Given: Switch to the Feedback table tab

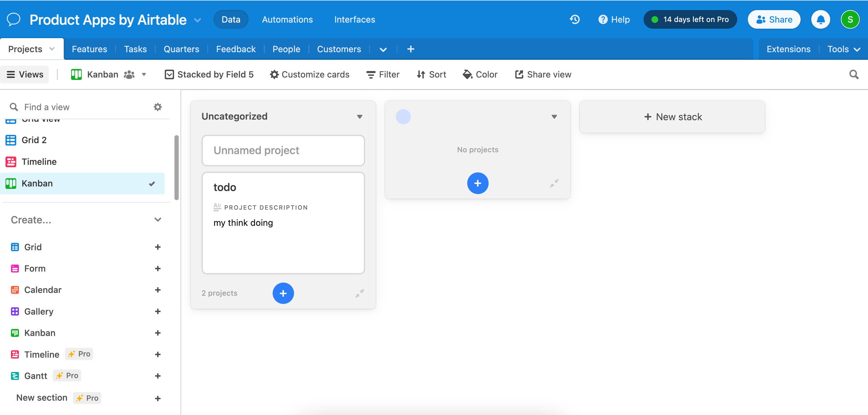Looking at the screenshot, I should point(235,49).
